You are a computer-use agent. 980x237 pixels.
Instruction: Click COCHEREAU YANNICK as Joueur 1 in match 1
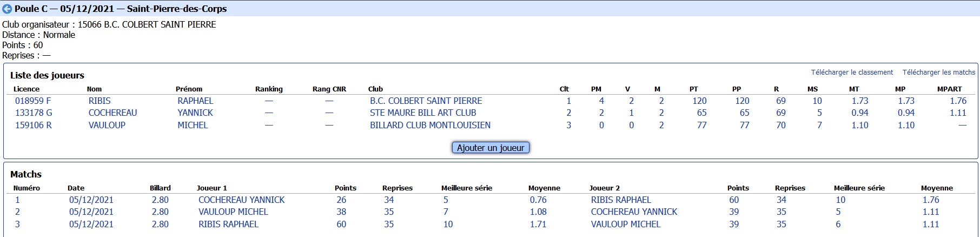click(242, 200)
